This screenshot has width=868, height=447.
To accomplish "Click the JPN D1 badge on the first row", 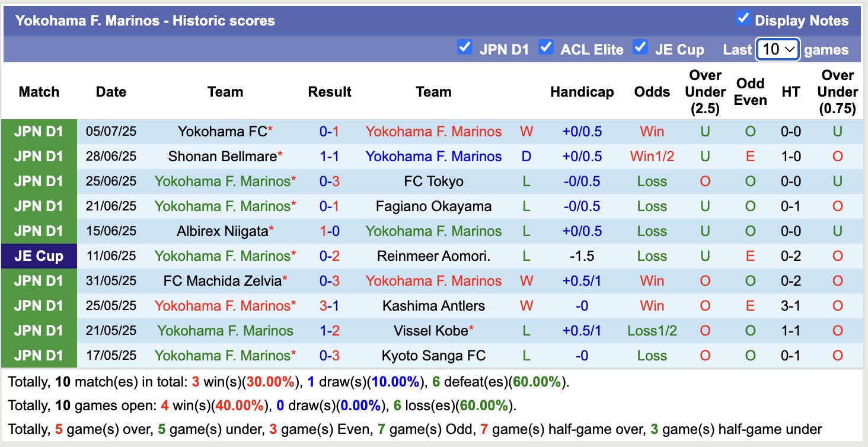I will pos(39,132).
